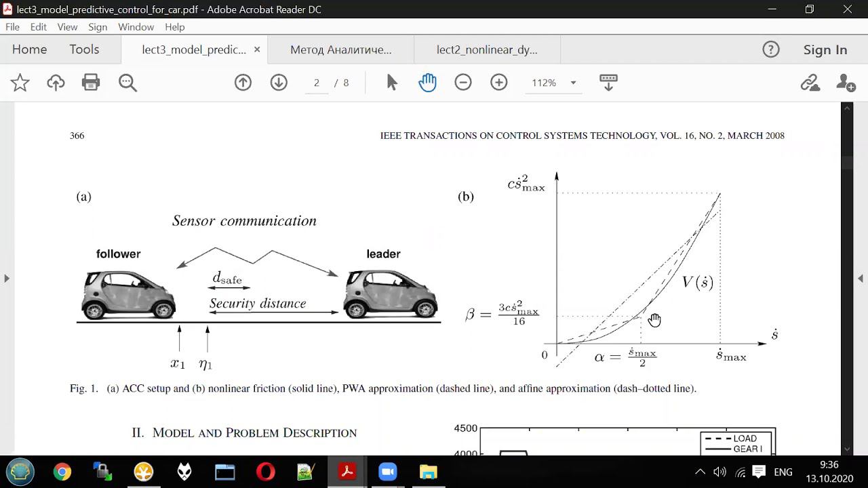Choose the Selection arrow tool
Screen dimensions: 868x488
392,83
